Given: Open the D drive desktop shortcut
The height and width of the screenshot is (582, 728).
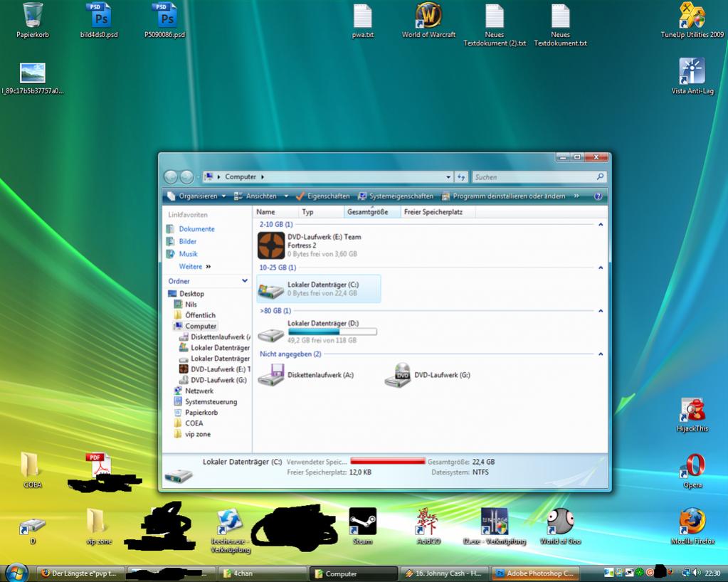Looking at the screenshot, I should (x=32, y=529).
